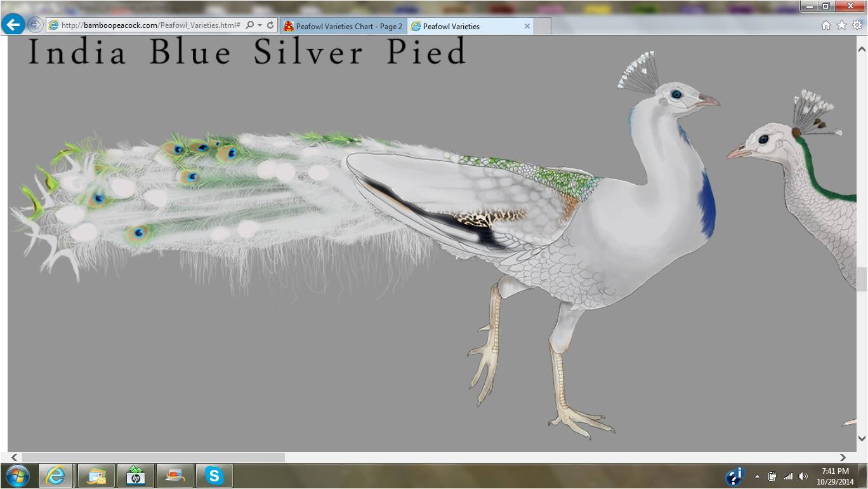The image size is (868, 489).
Task: Click the horizontal scrollbar right arrow
Action: click(843, 457)
